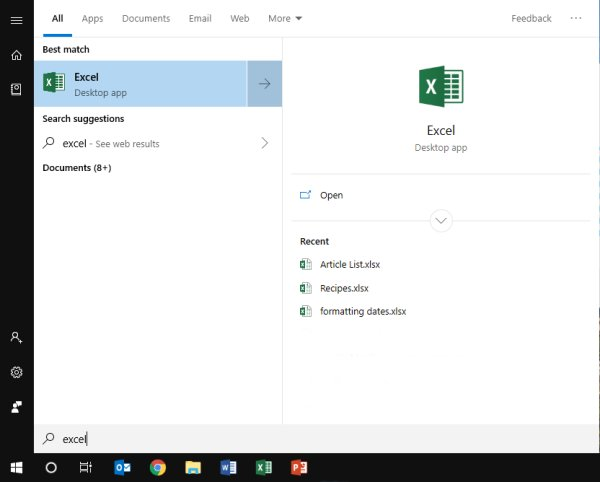Expand more actions chevron under Open
Image resolution: width=600 pixels, height=482 pixels.
(x=441, y=221)
